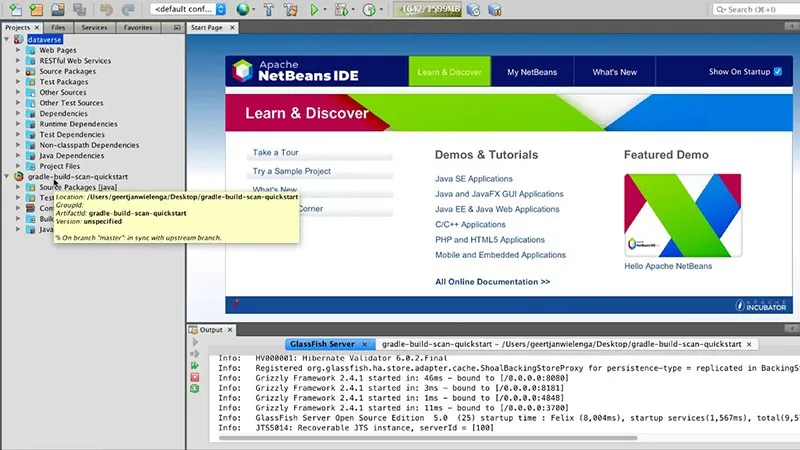Click the Clean and Build icon

click(x=291, y=9)
